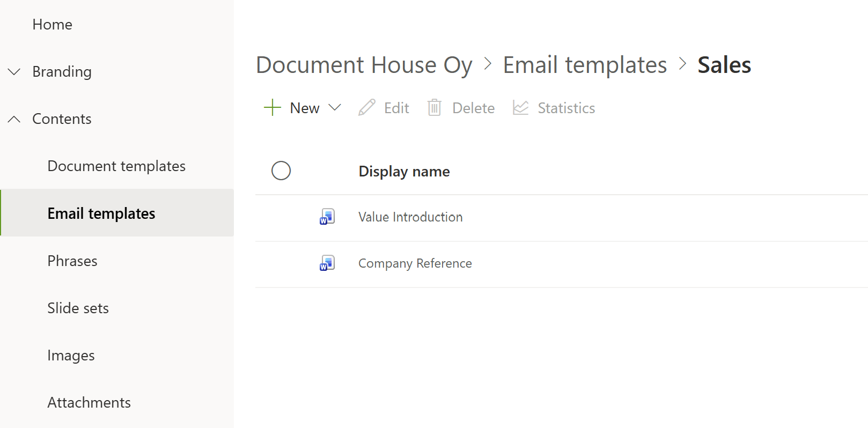868x428 pixels.
Task: Expand the Branding section chevron
Action: point(14,72)
